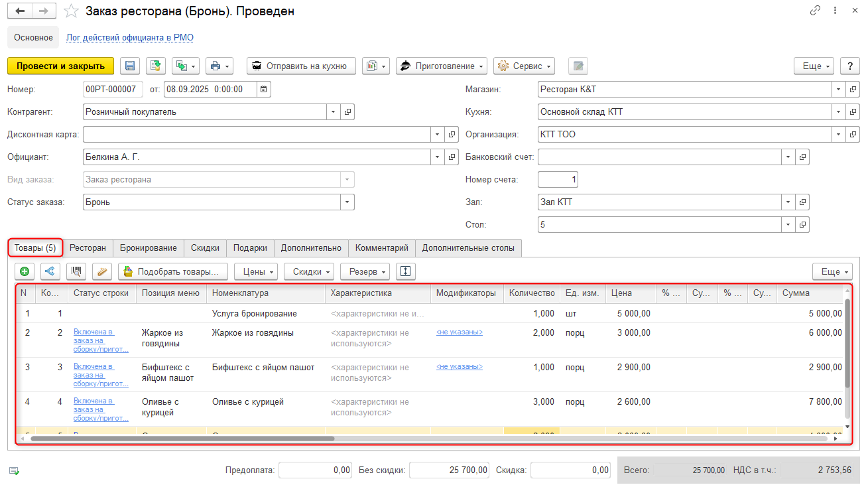Viewport: 868px width, 489px height.
Task: Click the pencil edit icon in table toolbar
Action: (x=102, y=271)
